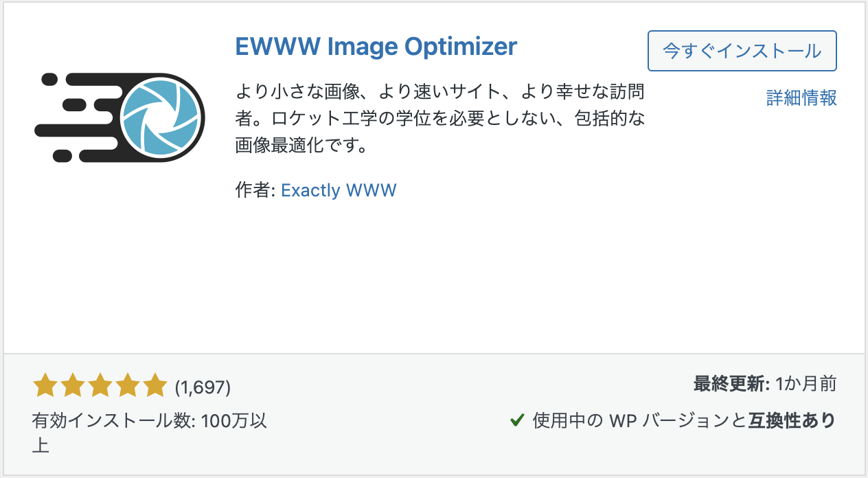Click the 互換性あり compatibility text
Screen dimensions: 868x478
792,420
